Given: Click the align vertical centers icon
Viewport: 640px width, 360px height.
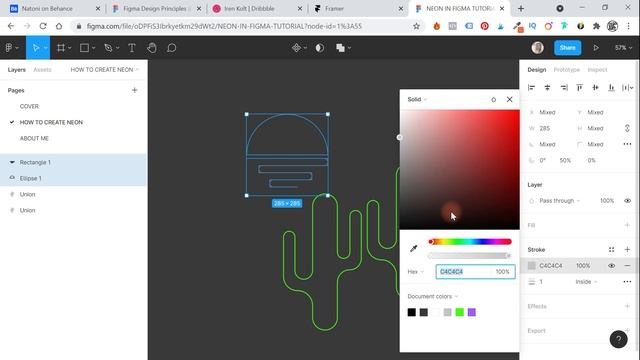Looking at the screenshot, I should click(x=596, y=87).
